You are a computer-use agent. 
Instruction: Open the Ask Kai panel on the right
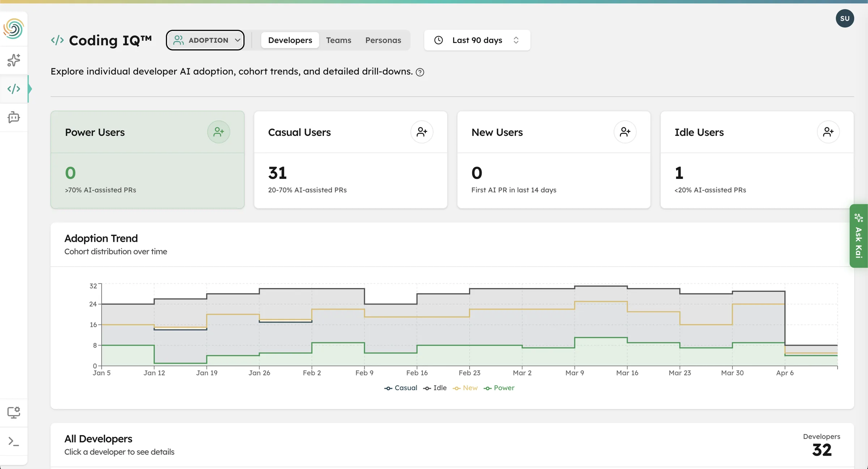click(x=859, y=237)
